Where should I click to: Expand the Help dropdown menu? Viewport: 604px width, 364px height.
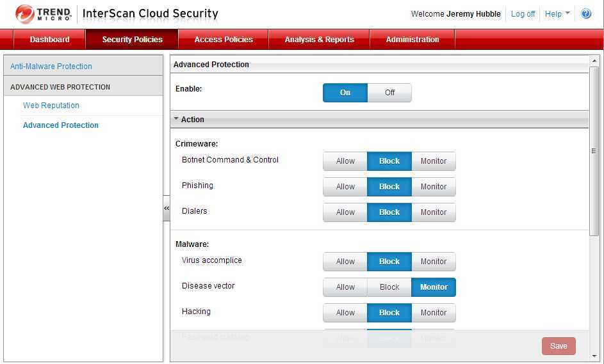557,14
